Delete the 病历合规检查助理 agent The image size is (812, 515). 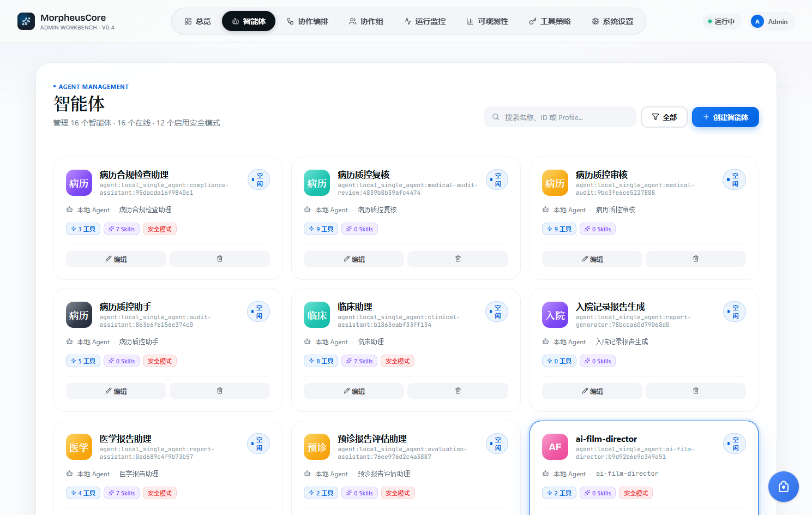pos(220,259)
